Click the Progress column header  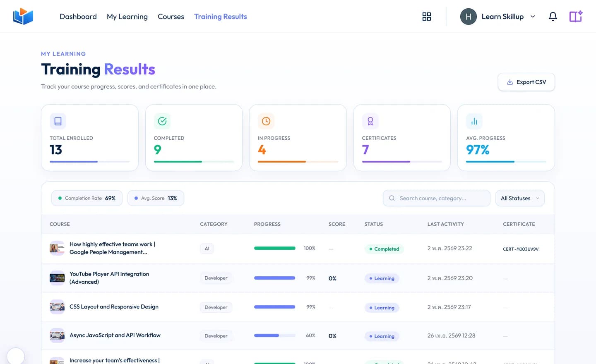click(267, 224)
